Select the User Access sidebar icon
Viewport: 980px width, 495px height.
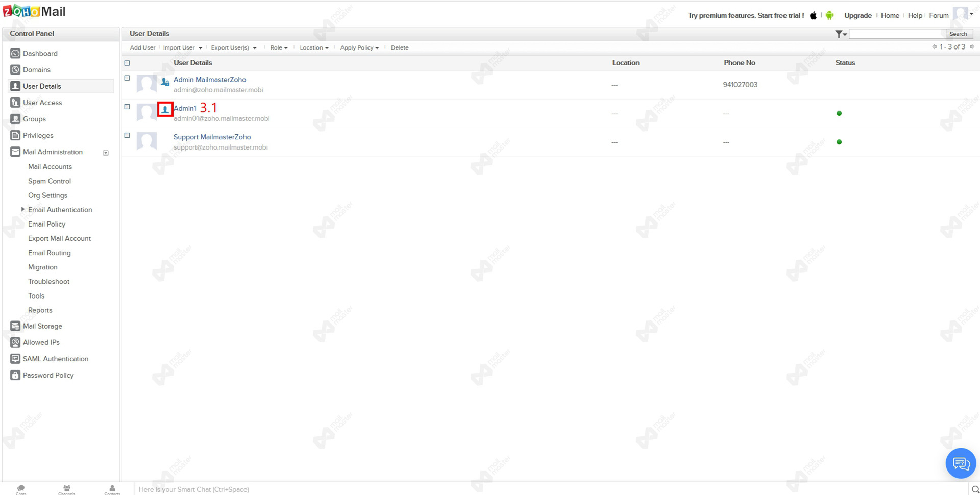(15, 103)
